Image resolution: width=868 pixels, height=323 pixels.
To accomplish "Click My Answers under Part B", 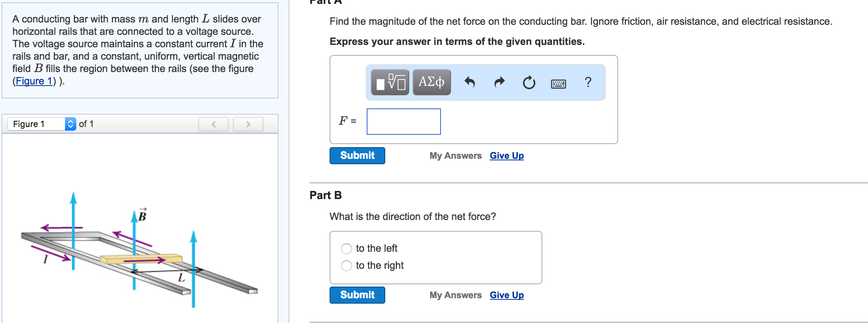I will (455, 295).
